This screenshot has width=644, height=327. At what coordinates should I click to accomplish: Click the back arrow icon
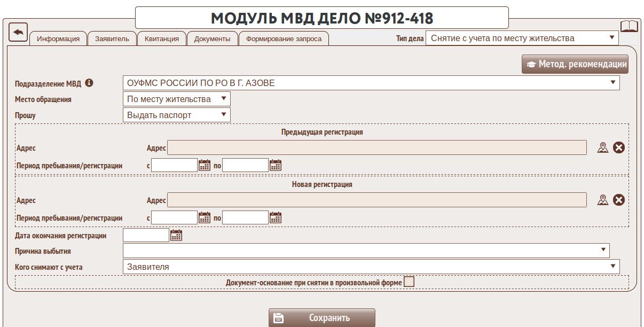(18, 33)
